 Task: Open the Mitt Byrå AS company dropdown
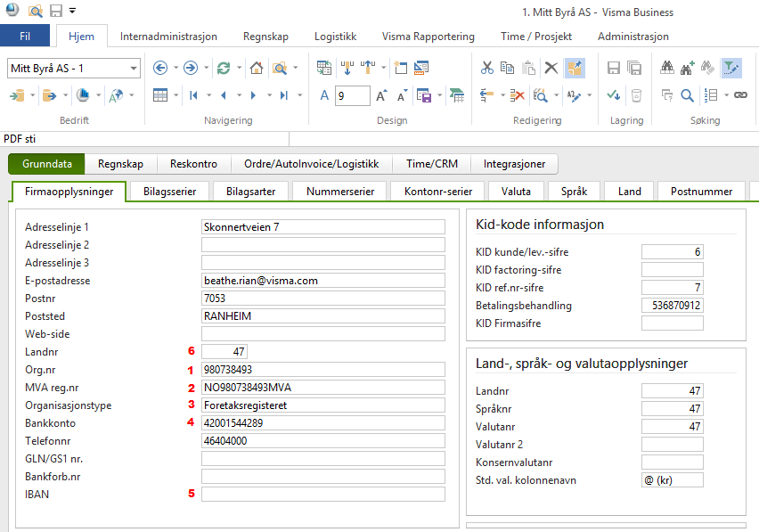134,68
